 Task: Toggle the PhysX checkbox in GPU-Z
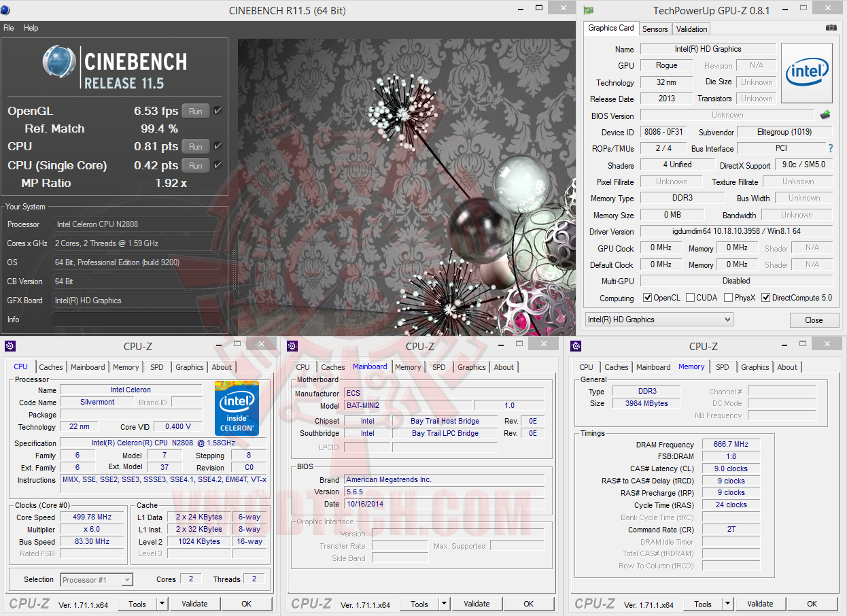pos(729,298)
